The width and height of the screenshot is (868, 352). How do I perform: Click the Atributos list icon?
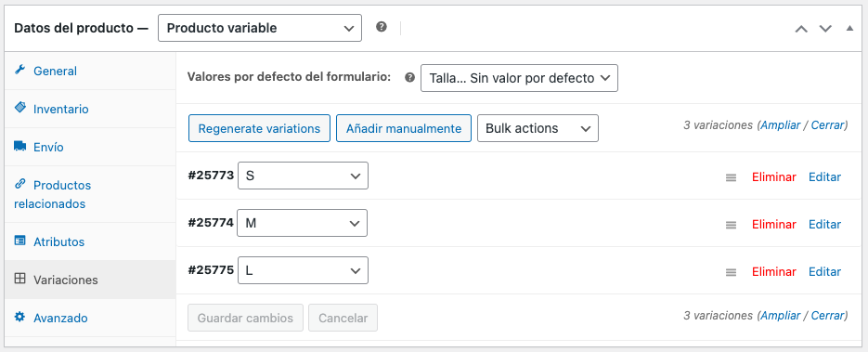pyautogui.click(x=19, y=241)
